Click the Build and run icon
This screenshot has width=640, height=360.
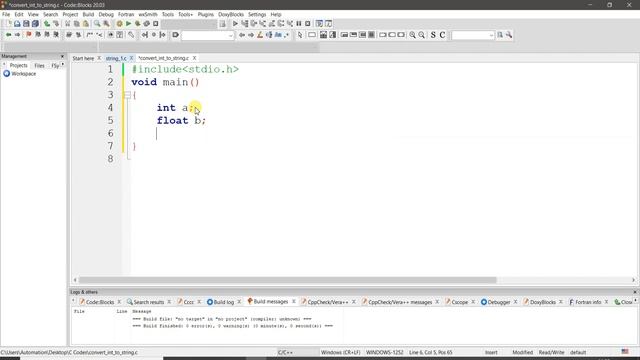click(x=138, y=24)
